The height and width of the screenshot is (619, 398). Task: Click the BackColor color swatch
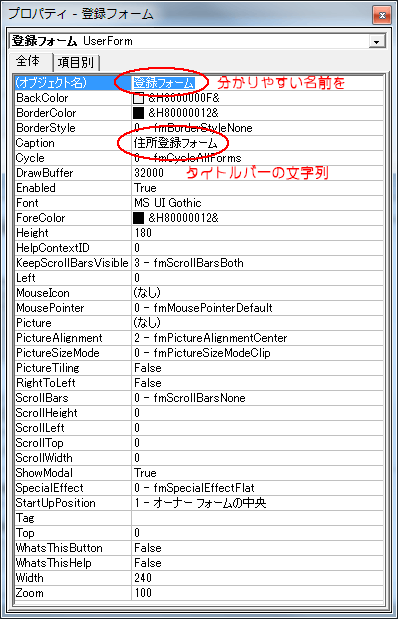click(x=138, y=98)
